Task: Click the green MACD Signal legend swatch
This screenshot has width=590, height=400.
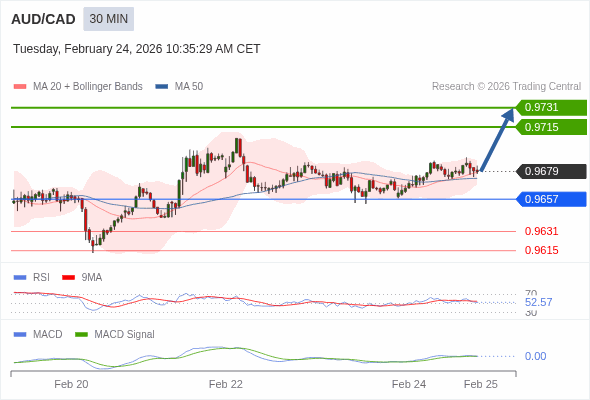Action: [x=81, y=335]
